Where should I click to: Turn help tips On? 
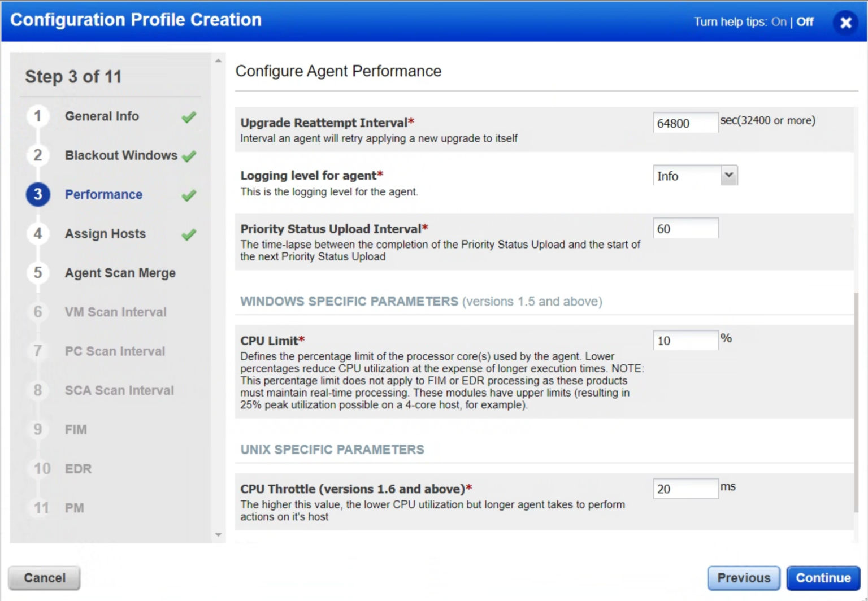(779, 22)
